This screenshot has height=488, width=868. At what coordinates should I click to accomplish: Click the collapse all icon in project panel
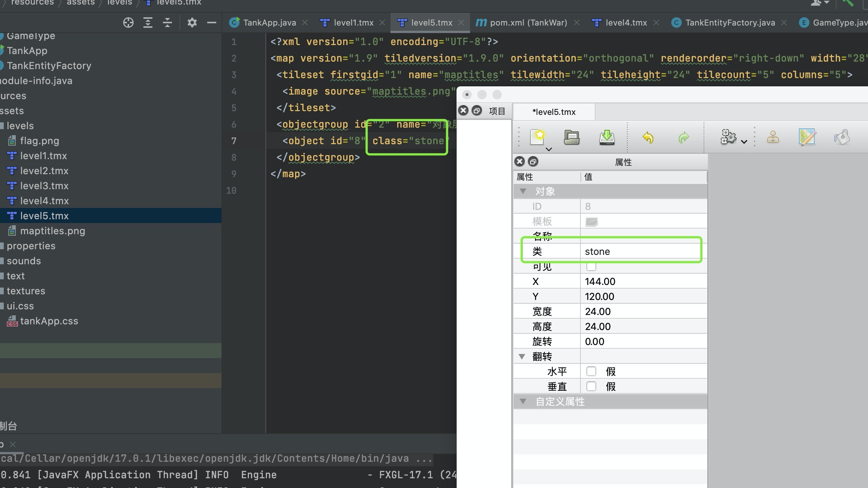[x=167, y=23]
